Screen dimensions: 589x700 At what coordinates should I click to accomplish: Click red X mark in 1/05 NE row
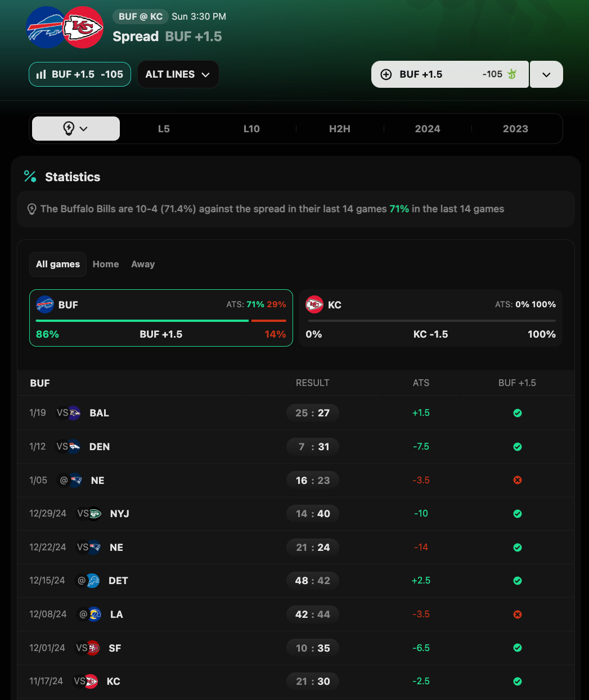(518, 480)
